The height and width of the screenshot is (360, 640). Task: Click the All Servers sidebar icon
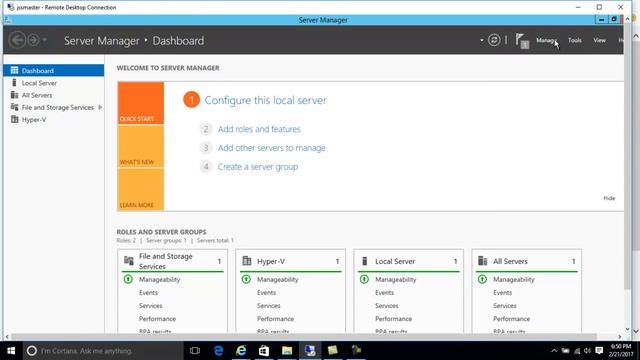coord(14,95)
